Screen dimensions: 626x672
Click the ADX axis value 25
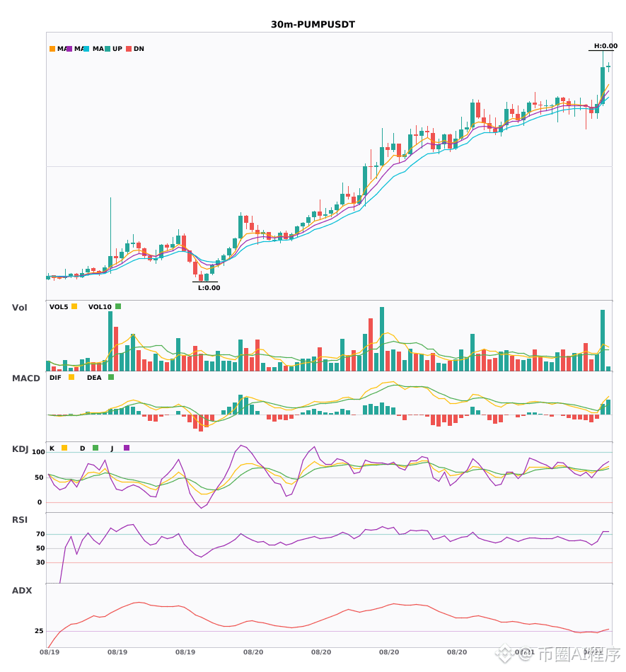[x=39, y=631]
